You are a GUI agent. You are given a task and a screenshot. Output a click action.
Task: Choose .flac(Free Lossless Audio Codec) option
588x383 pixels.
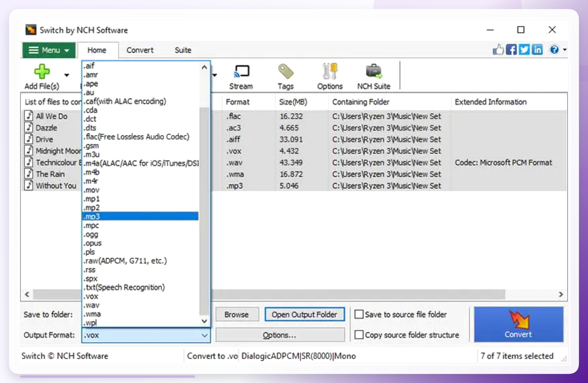click(x=140, y=137)
